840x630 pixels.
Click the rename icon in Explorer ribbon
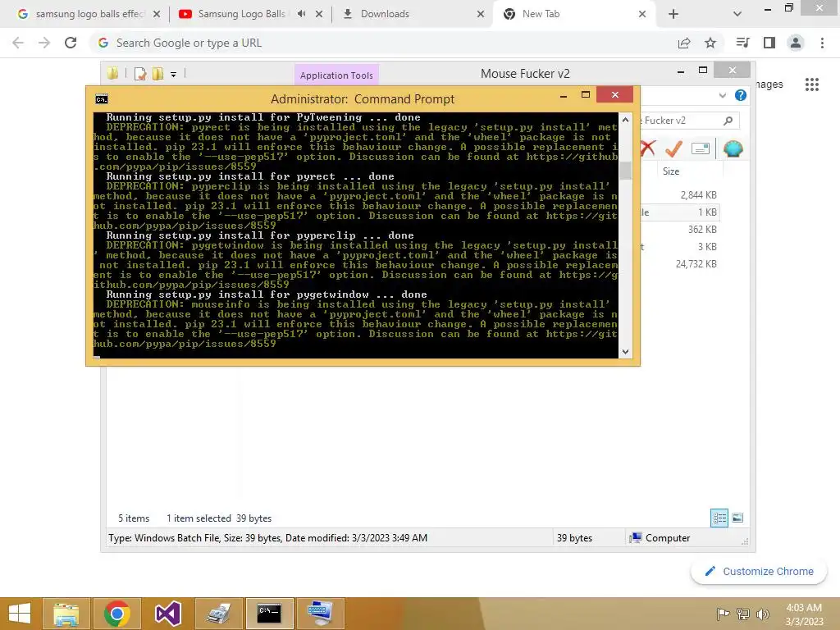tap(701, 148)
